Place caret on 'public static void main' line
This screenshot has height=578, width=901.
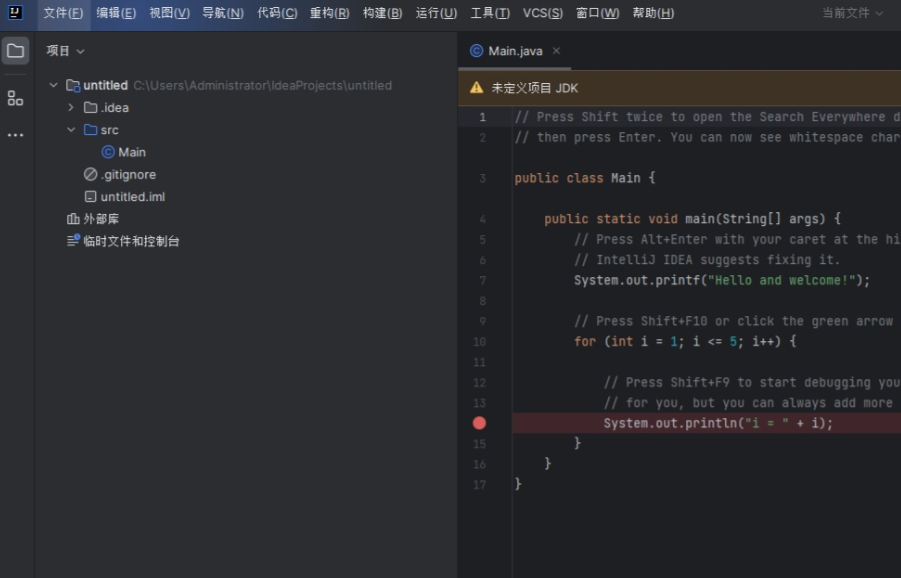pos(692,219)
